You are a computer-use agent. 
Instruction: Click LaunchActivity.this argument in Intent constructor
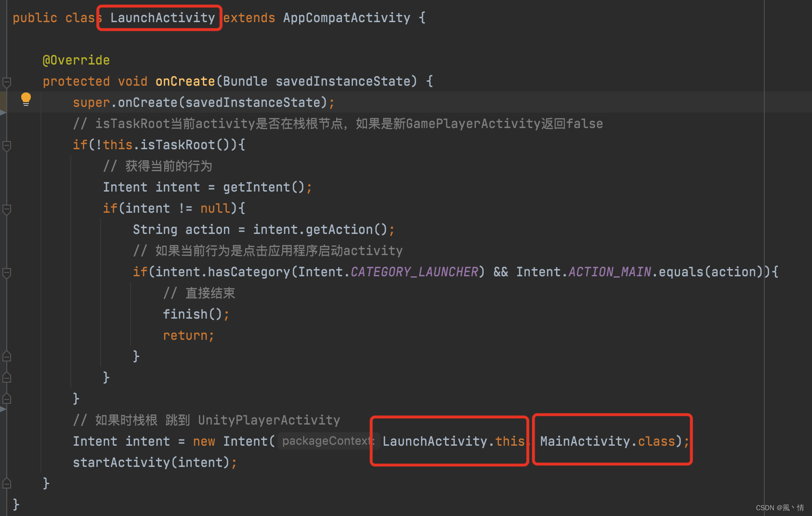click(453, 441)
